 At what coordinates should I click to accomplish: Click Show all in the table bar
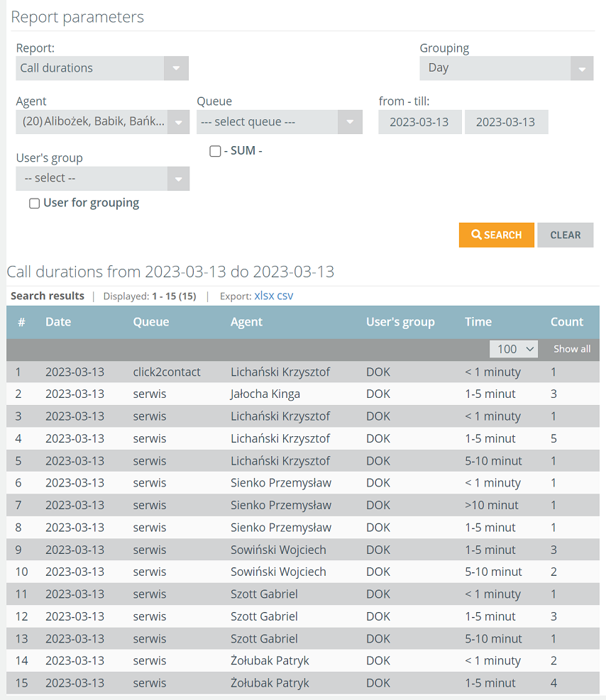pyautogui.click(x=572, y=349)
